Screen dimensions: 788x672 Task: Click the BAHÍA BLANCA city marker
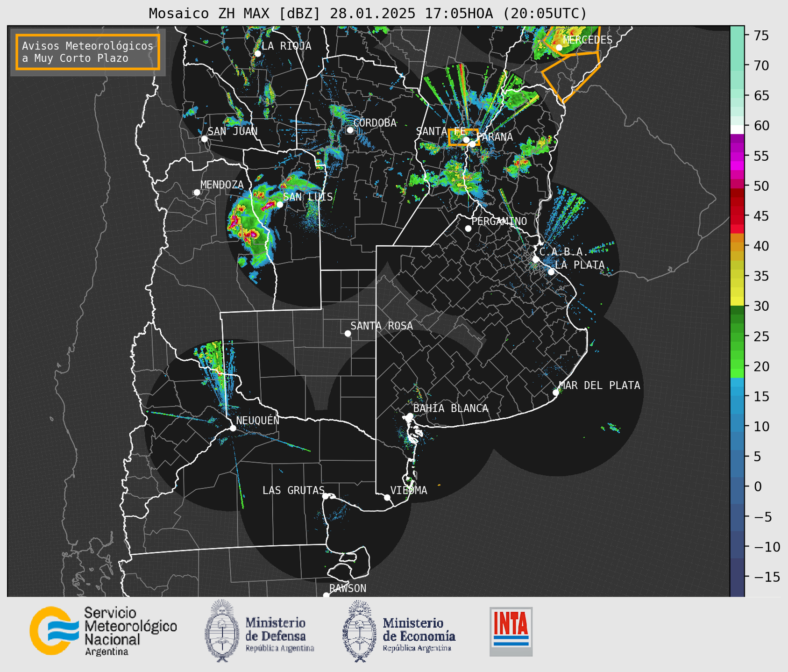(x=410, y=416)
